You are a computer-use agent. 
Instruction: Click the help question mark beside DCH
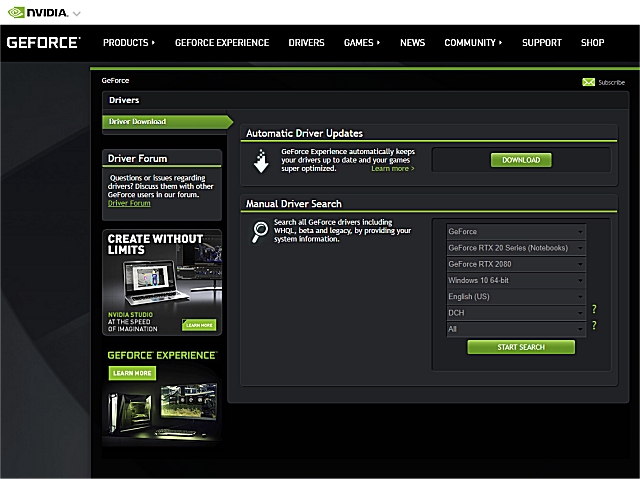pos(594,309)
